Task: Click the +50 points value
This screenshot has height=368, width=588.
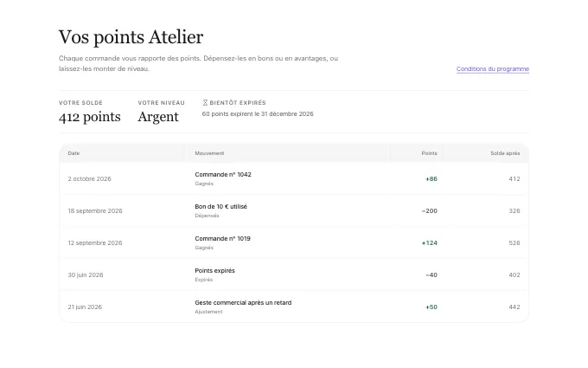Action: tap(431, 307)
